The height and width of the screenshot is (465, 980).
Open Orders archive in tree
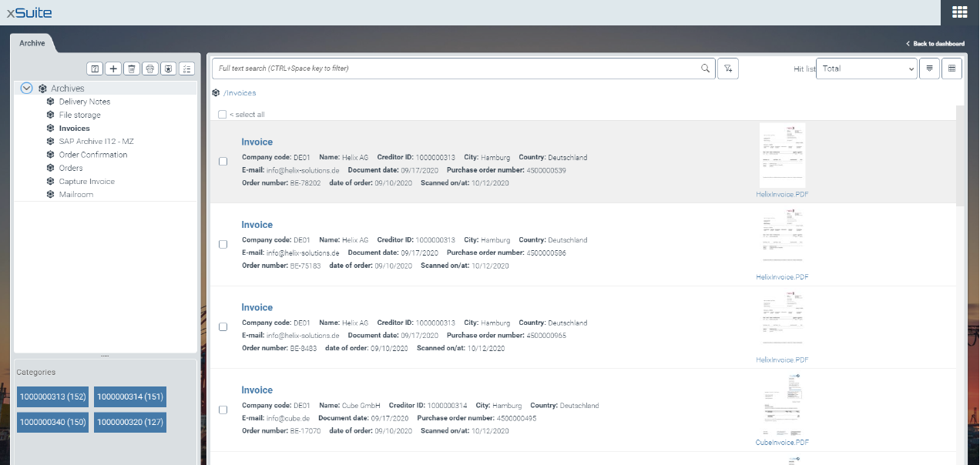point(71,168)
